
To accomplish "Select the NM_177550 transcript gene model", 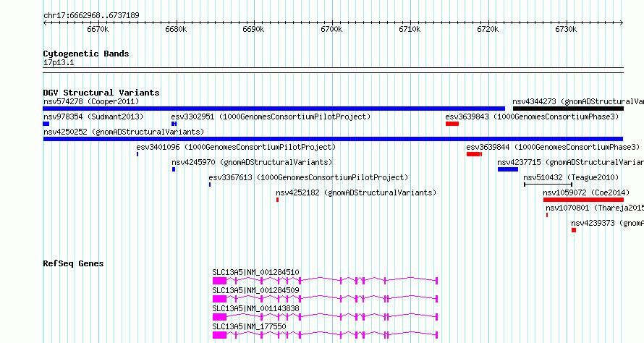I will click(x=326, y=335).
